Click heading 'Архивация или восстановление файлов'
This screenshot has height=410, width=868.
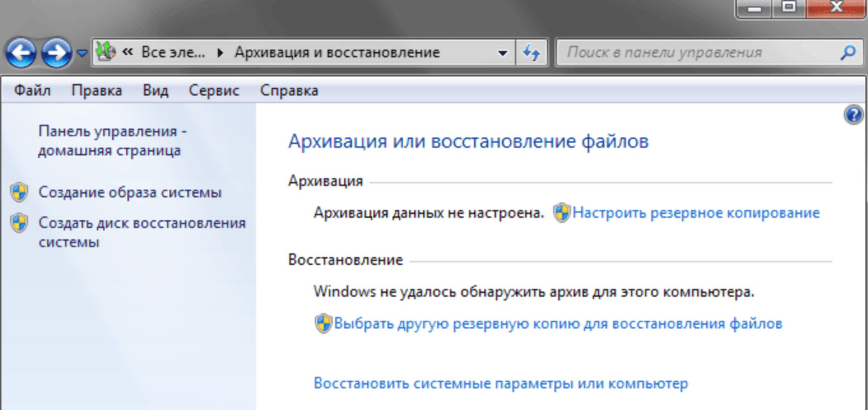(x=468, y=141)
